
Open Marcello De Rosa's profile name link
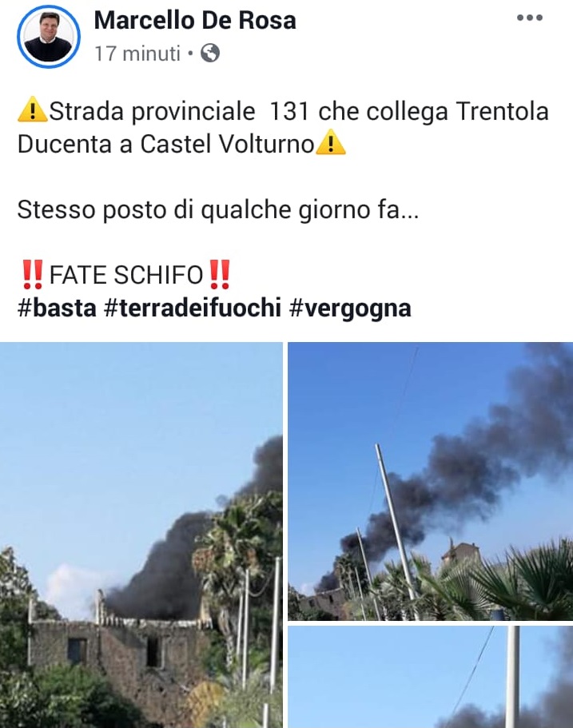[195, 21]
